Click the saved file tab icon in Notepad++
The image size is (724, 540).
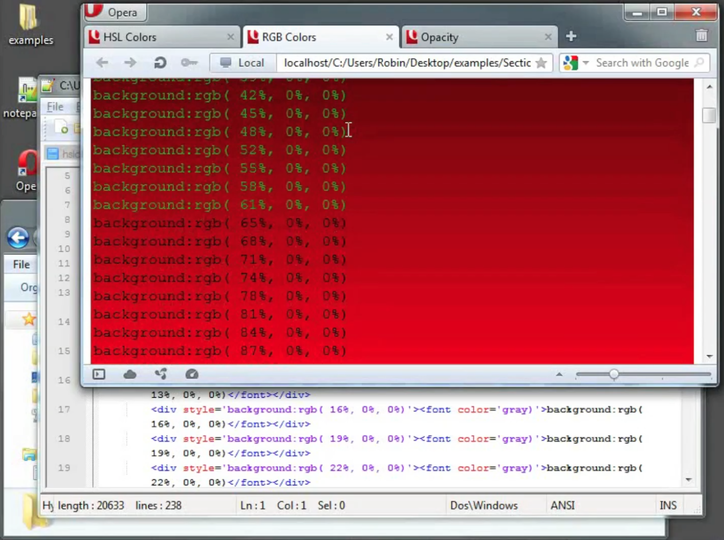coord(53,153)
